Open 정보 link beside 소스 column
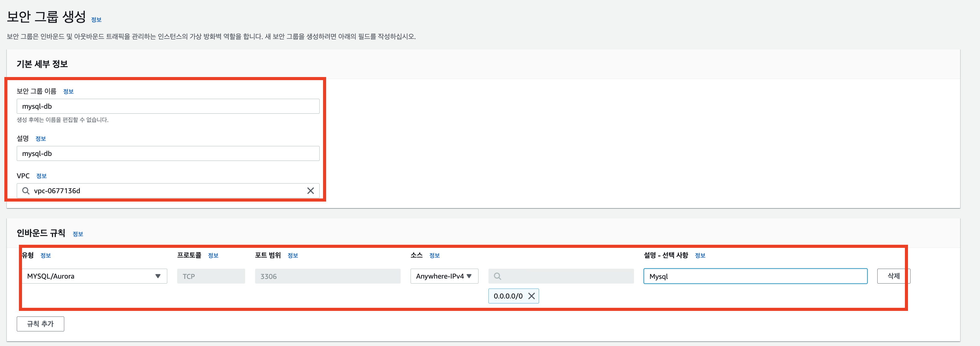This screenshot has height=346, width=980. (x=434, y=255)
